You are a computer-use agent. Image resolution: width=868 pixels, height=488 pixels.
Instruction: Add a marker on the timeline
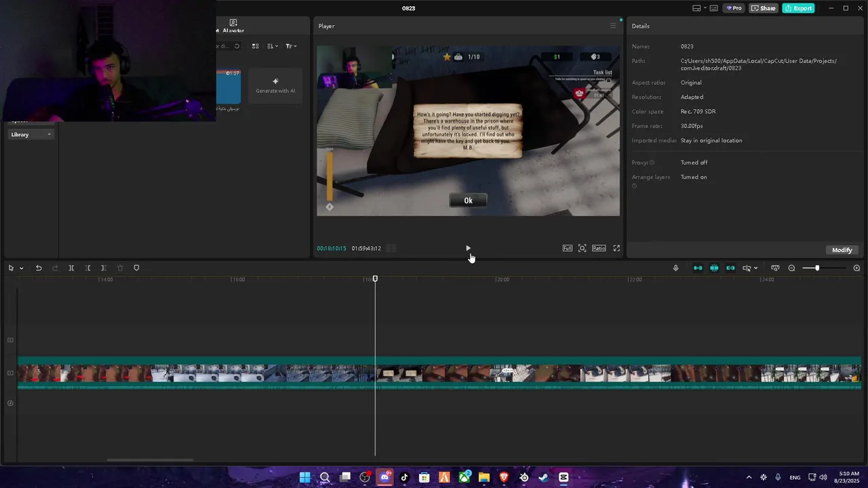pyautogui.click(x=136, y=268)
